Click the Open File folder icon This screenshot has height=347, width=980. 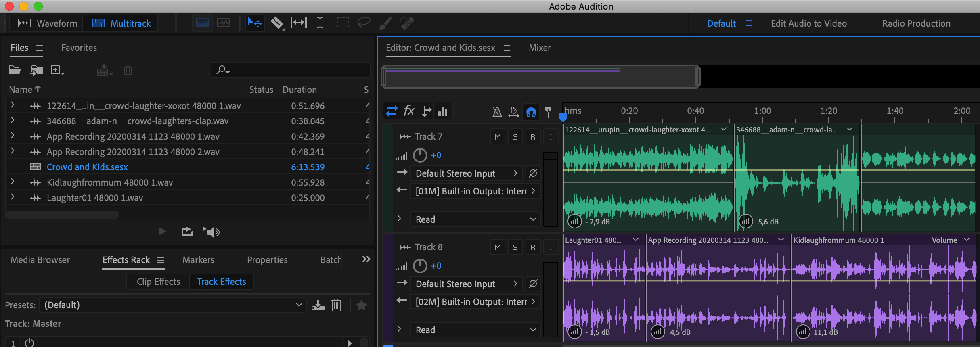click(15, 70)
